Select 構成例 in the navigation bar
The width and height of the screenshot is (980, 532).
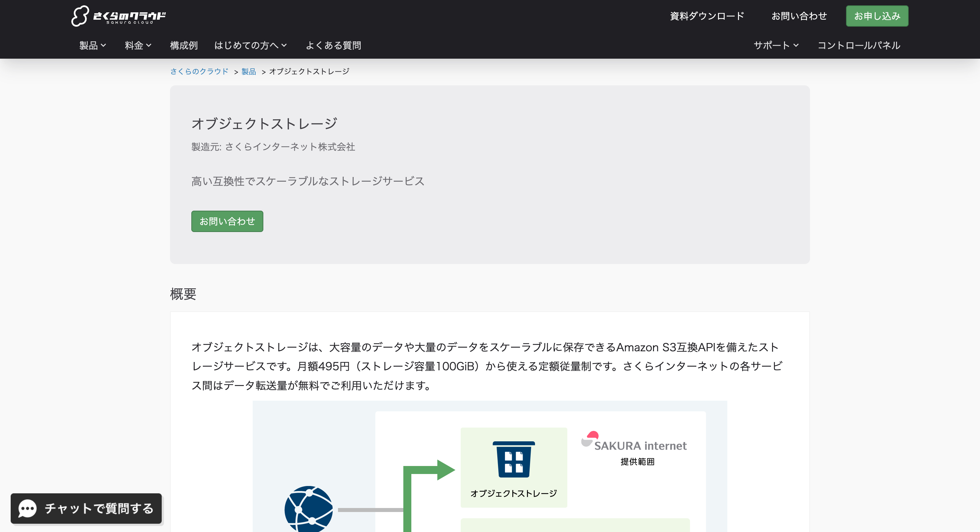click(x=183, y=45)
